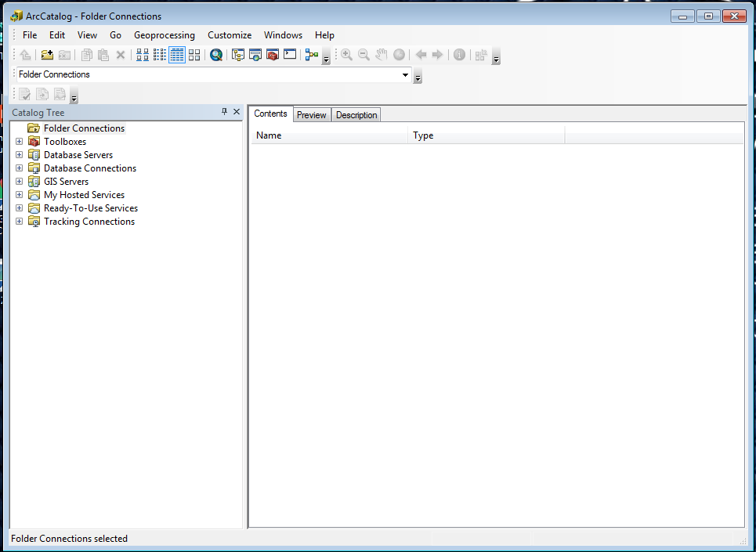Image resolution: width=756 pixels, height=552 pixels.
Task: Select Tracking Connections tree item label
Action: click(x=89, y=222)
